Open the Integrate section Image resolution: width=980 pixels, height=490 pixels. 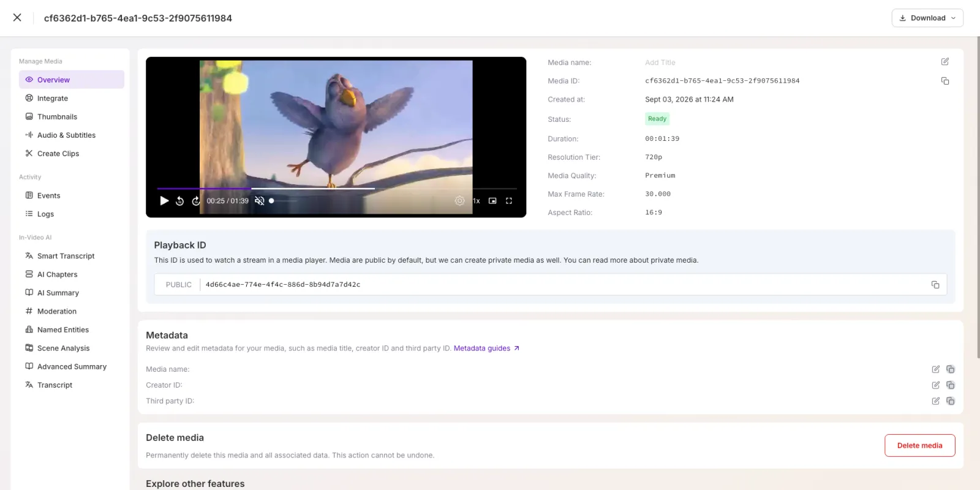[72, 98]
